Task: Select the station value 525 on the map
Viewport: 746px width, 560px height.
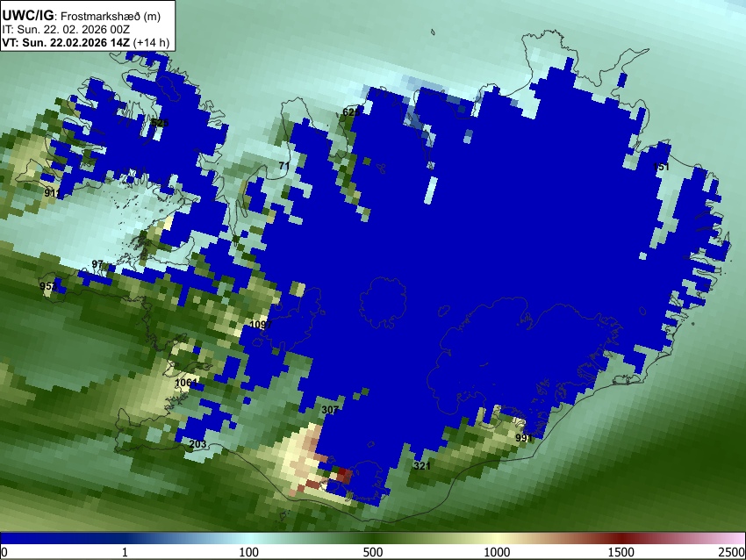Action: coord(160,123)
